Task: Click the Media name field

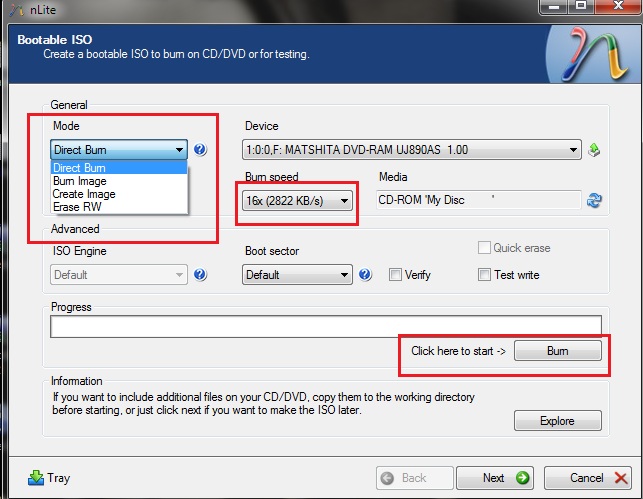Action: coord(476,200)
